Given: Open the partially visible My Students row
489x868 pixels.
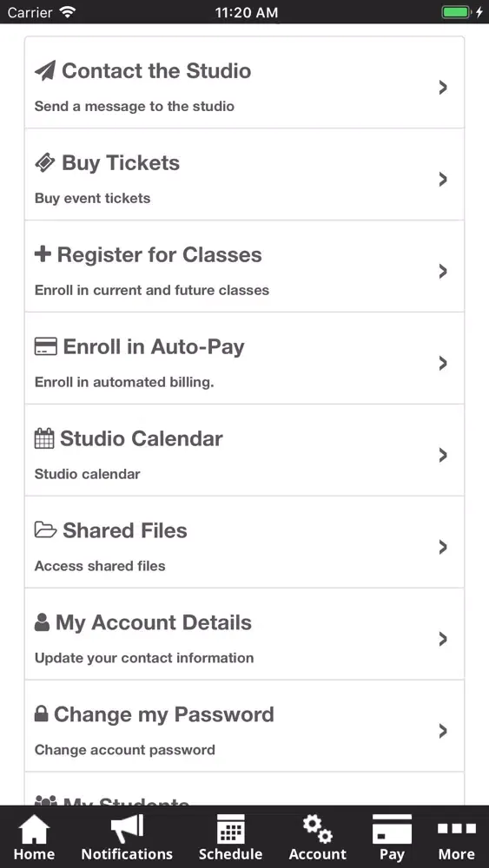Looking at the screenshot, I should (x=244, y=789).
